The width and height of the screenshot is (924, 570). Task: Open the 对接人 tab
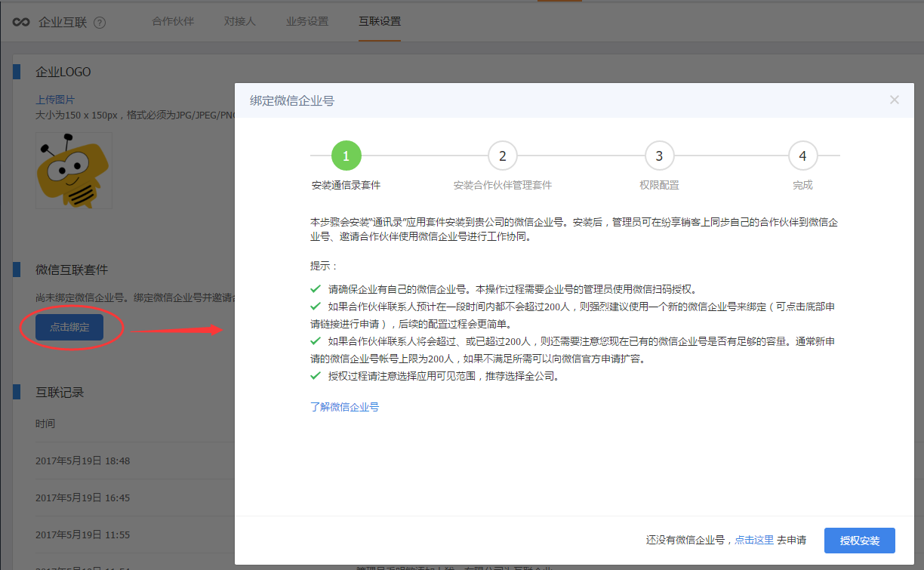coord(240,21)
